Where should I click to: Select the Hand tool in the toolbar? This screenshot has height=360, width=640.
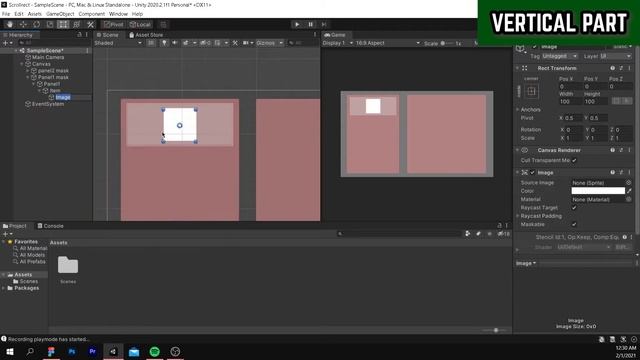coord(9,24)
